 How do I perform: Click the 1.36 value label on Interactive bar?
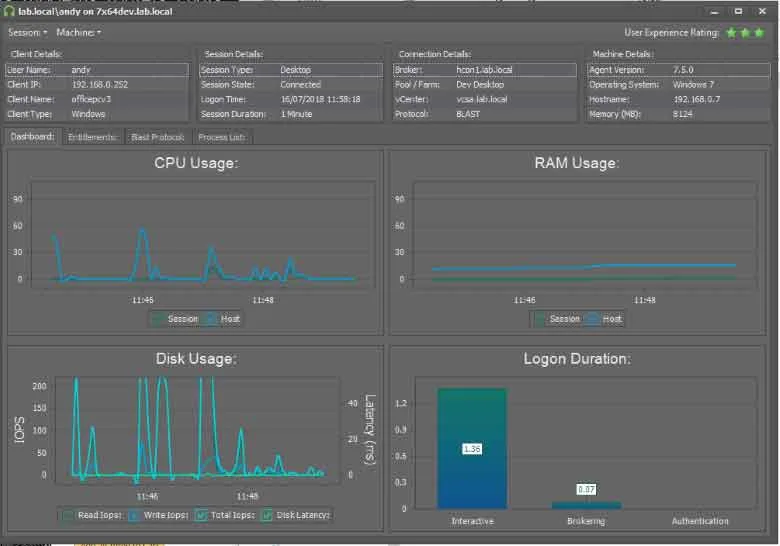[x=472, y=449]
